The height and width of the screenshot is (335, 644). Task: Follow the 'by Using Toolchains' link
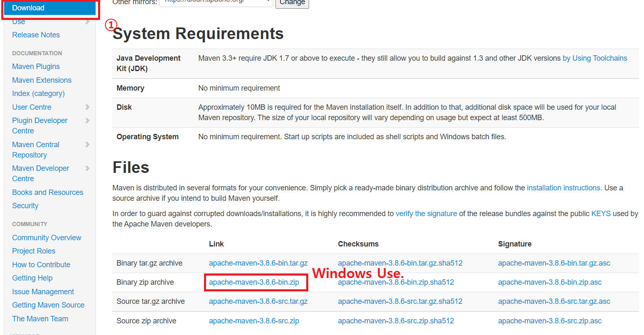[x=595, y=58]
